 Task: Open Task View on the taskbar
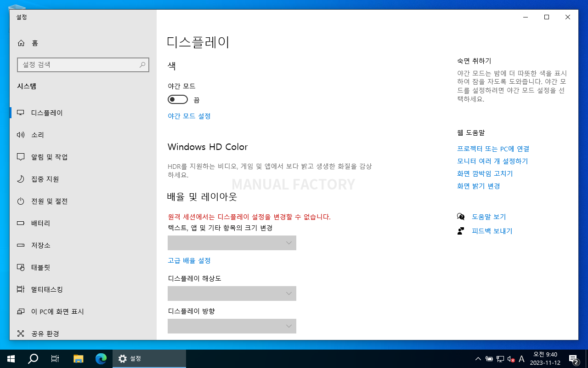click(55, 359)
